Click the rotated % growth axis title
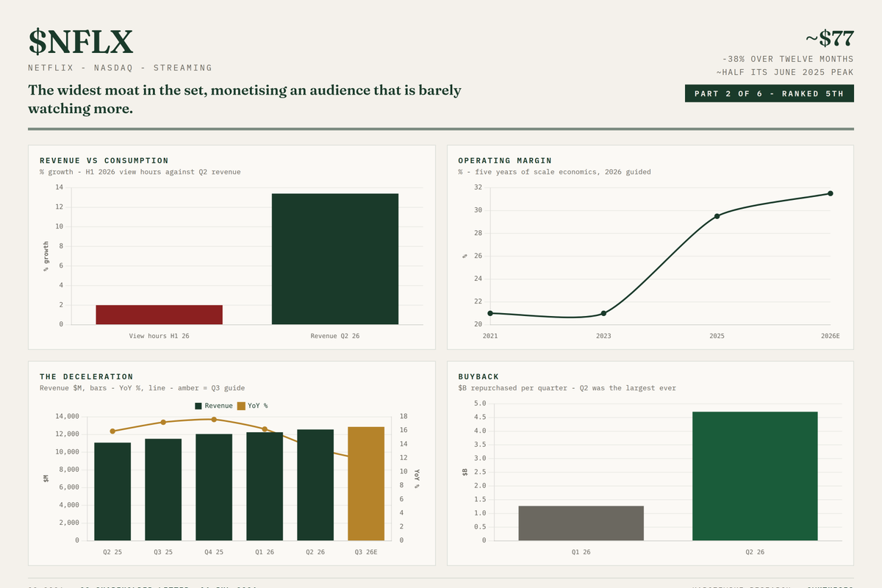Screen dimensions: 882x588 tap(46, 256)
